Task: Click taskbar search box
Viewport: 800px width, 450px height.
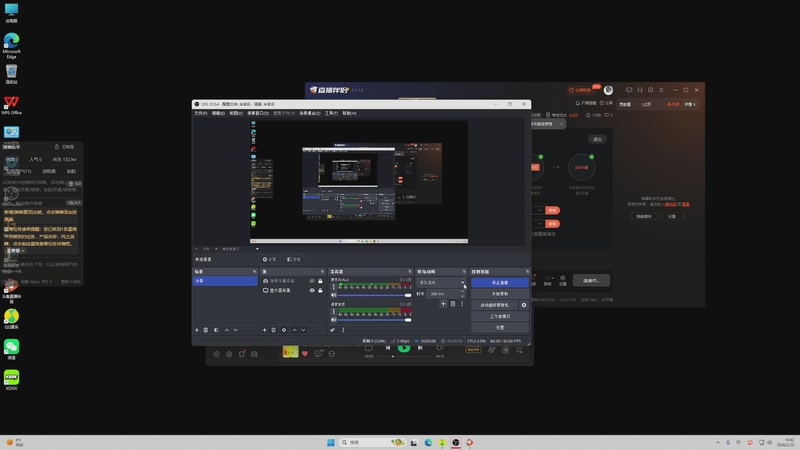Action: pyautogui.click(x=372, y=442)
